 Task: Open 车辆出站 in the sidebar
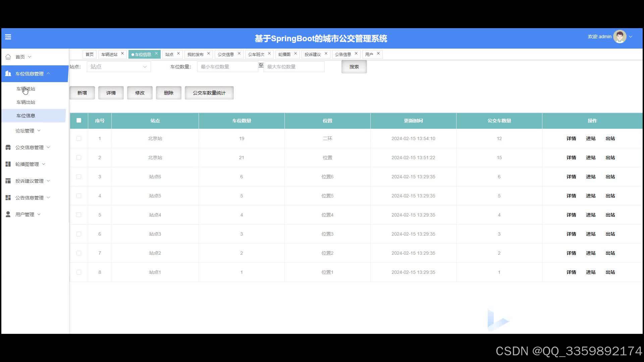(x=26, y=102)
